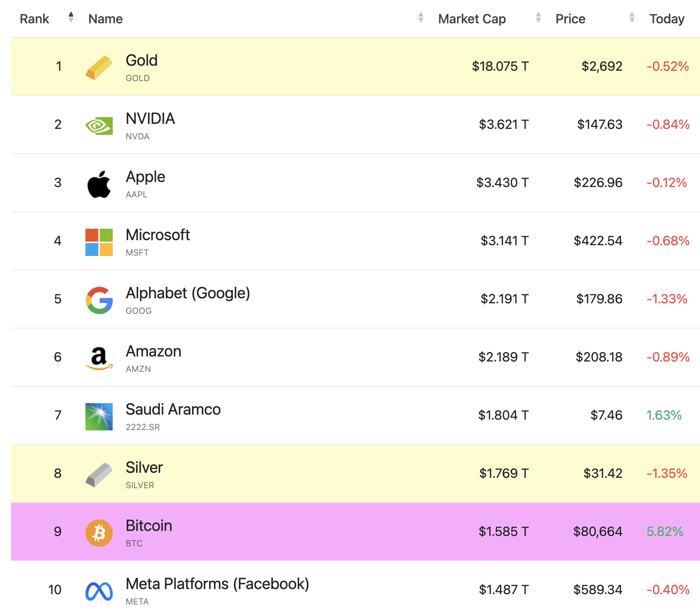This screenshot has width=700, height=611.
Task: Sort the table by Rank arrows
Action: pyautogui.click(x=71, y=17)
